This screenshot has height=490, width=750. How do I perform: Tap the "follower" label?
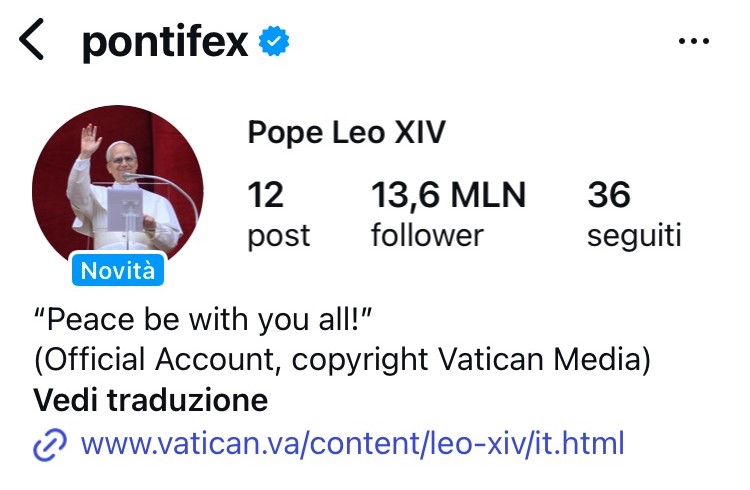(427, 235)
